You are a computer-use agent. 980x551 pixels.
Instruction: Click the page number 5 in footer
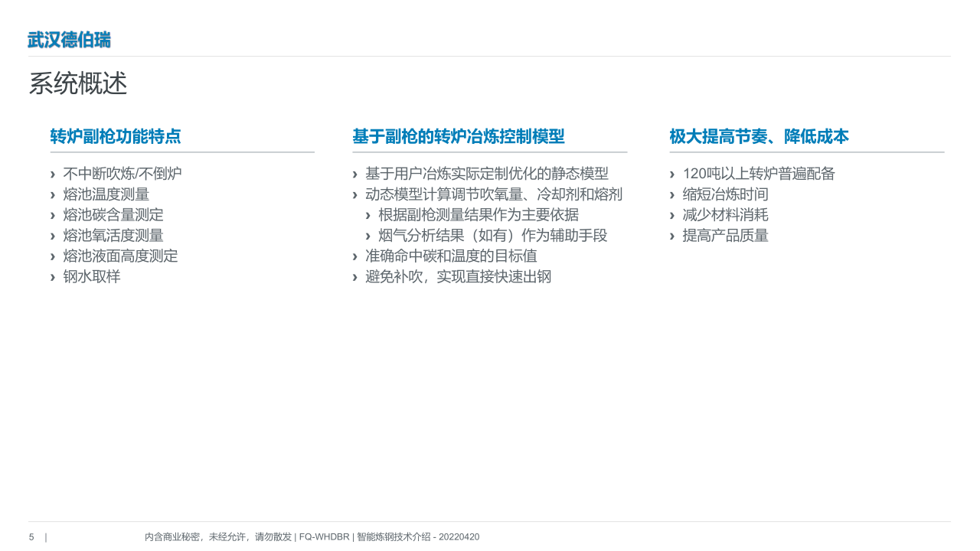coord(31,537)
